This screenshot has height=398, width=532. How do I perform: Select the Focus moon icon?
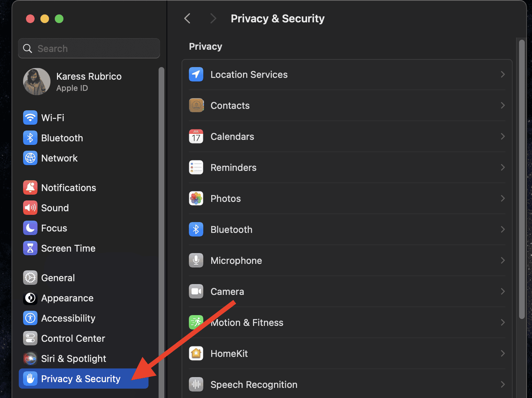coord(30,228)
